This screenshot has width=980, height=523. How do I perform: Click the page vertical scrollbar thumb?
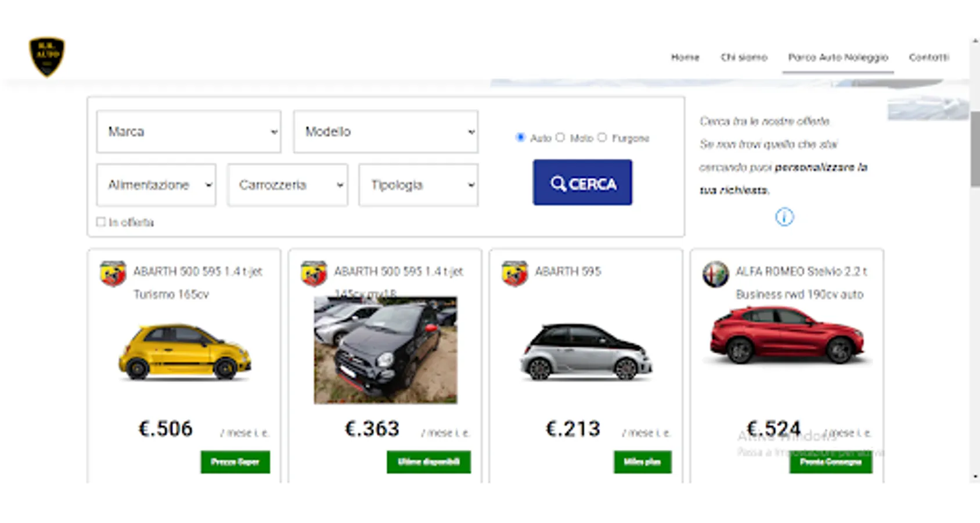coord(975,149)
